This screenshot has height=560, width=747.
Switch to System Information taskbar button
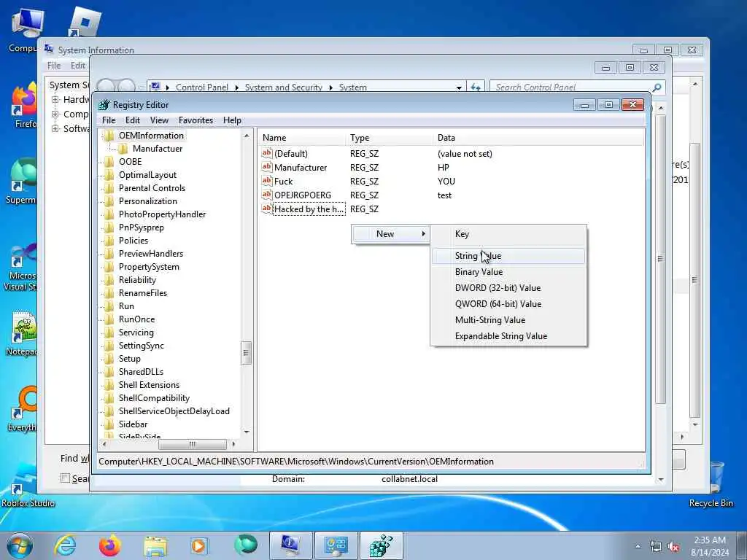[x=290, y=545]
